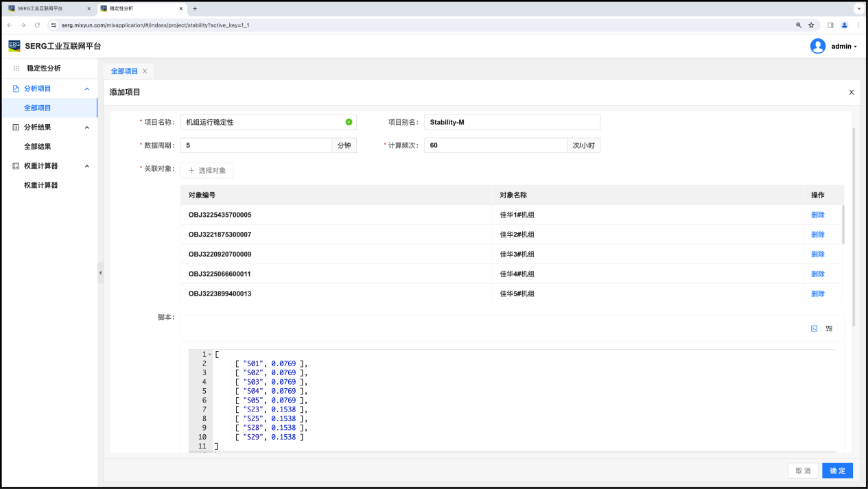The width and height of the screenshot is (868, 489).
Task: Open the admin account dropdown
Action: click(843, 47)
